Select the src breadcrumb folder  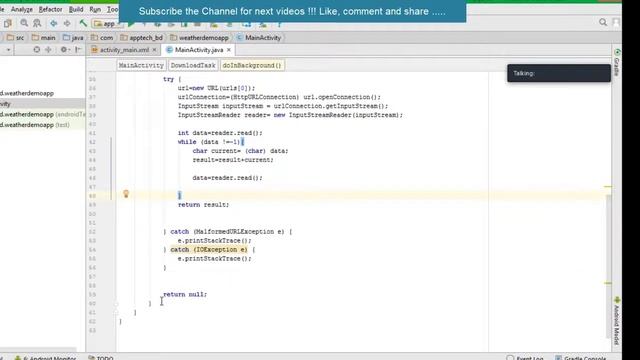click(16, 38)
